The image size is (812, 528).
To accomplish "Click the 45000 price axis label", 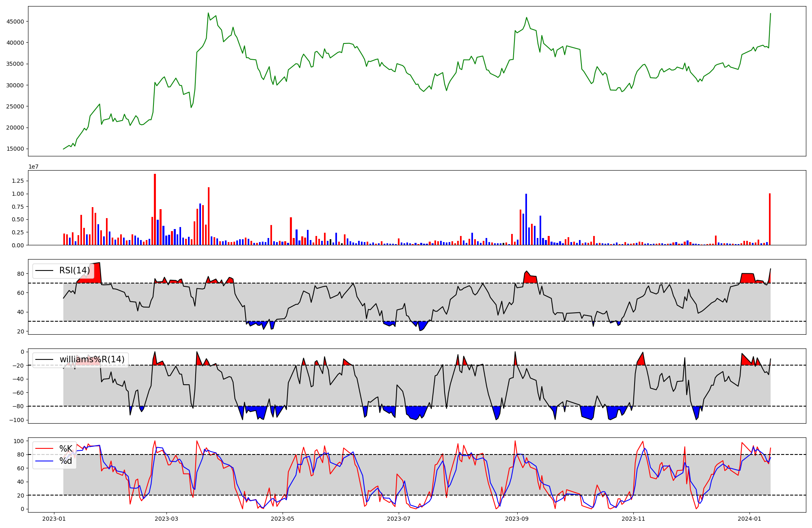I will [15, 22].
